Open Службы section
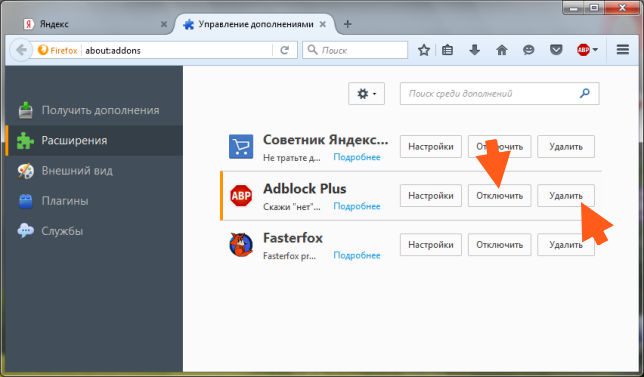 [x=94, y=231]
